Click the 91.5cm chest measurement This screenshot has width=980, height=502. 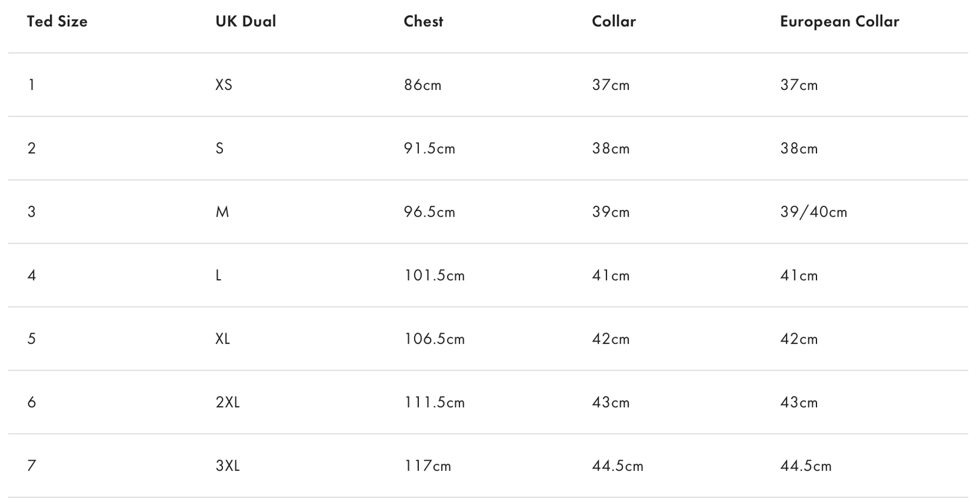click(x=429, y=149)
